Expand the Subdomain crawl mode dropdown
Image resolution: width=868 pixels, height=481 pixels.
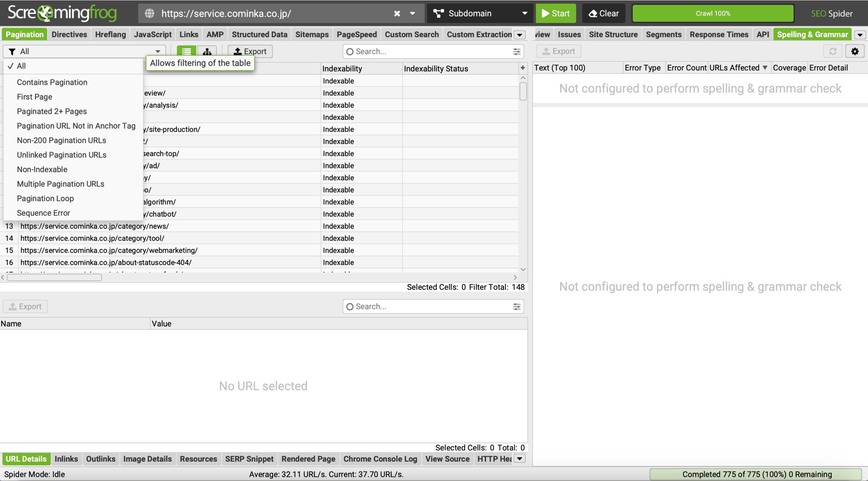click(524, 14)
